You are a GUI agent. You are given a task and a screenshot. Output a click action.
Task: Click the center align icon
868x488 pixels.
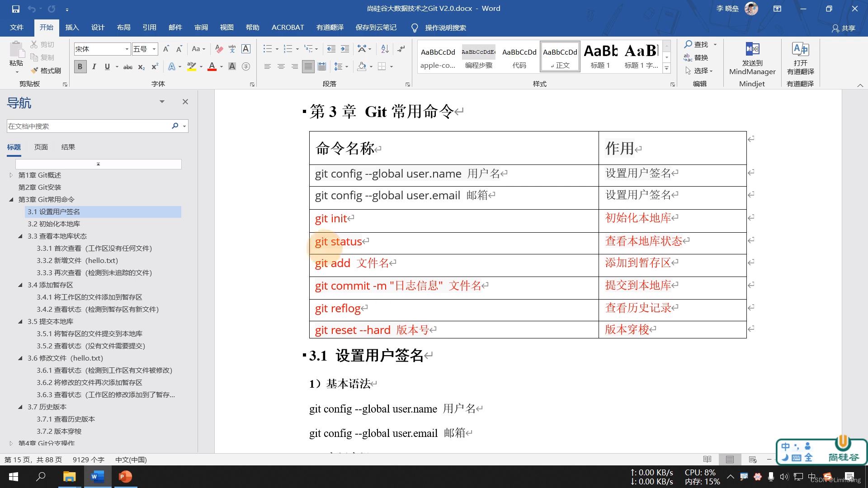click(x=281, y=67)
